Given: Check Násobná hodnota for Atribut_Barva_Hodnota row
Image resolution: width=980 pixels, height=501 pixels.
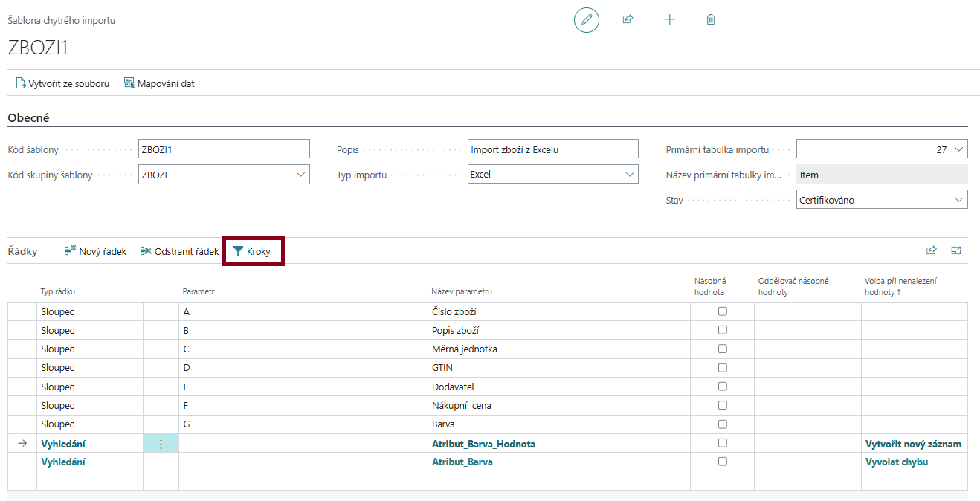Looking at the screenshot, I should click(x=722, y=443).
